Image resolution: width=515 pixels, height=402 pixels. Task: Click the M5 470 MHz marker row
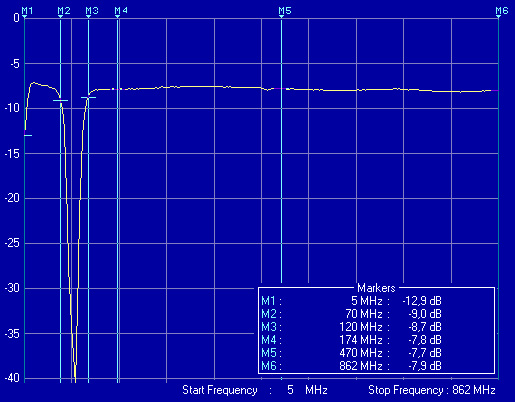click(x=351, y=353)
